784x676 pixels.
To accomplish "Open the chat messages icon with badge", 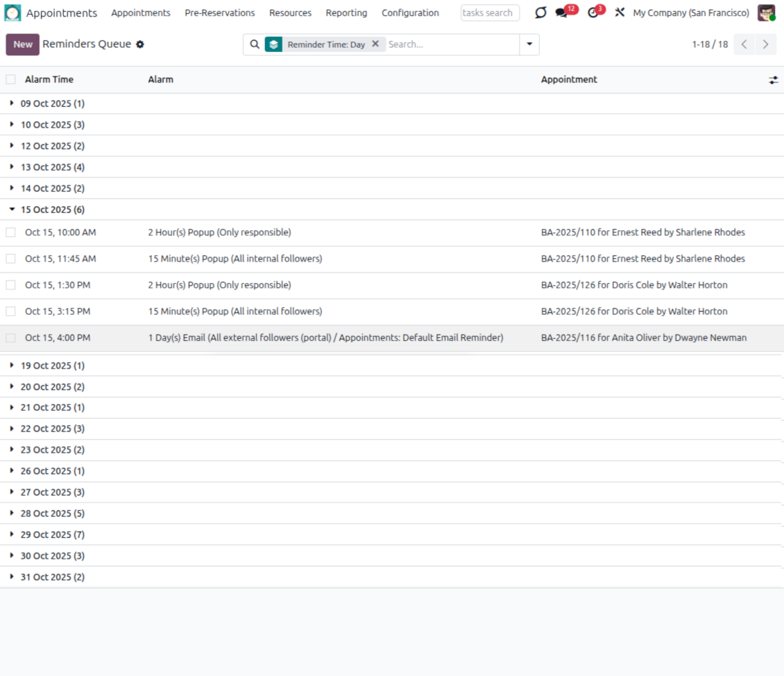I will click(562, 13).
